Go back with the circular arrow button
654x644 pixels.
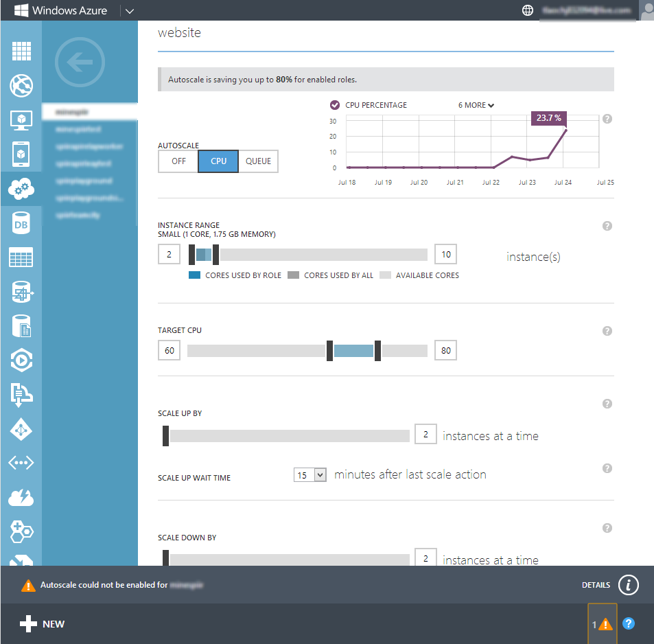pyautogui.click(x=80, y=62)
